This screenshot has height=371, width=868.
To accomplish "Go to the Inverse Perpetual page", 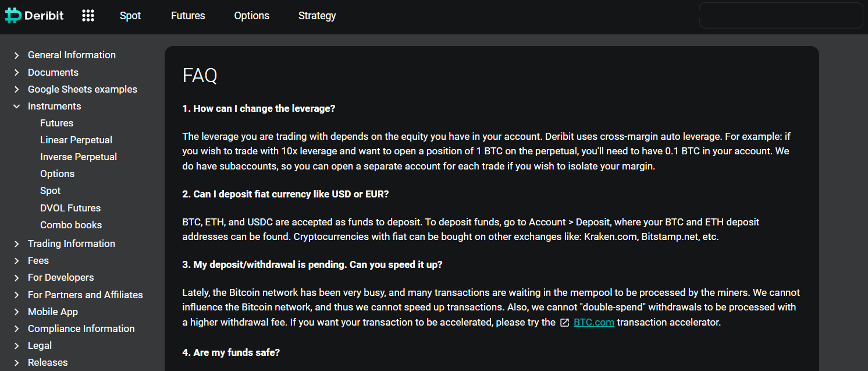I will (x=79, y=157).
